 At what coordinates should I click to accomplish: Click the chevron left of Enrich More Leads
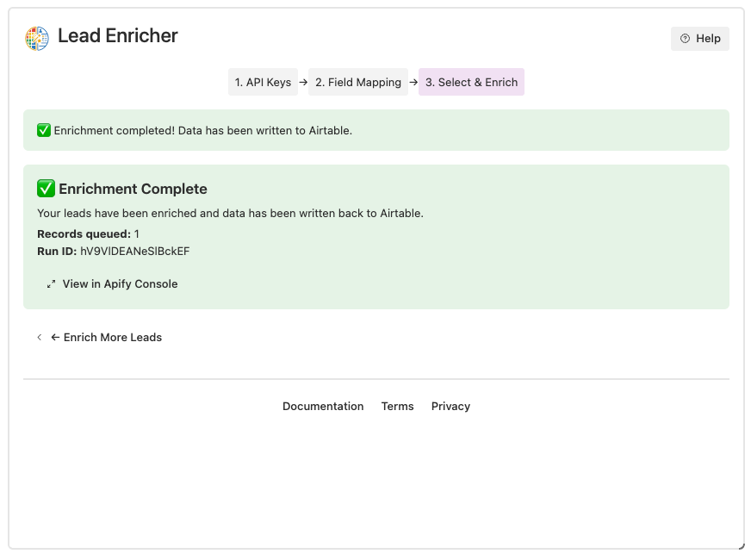[x=39, y=337]
